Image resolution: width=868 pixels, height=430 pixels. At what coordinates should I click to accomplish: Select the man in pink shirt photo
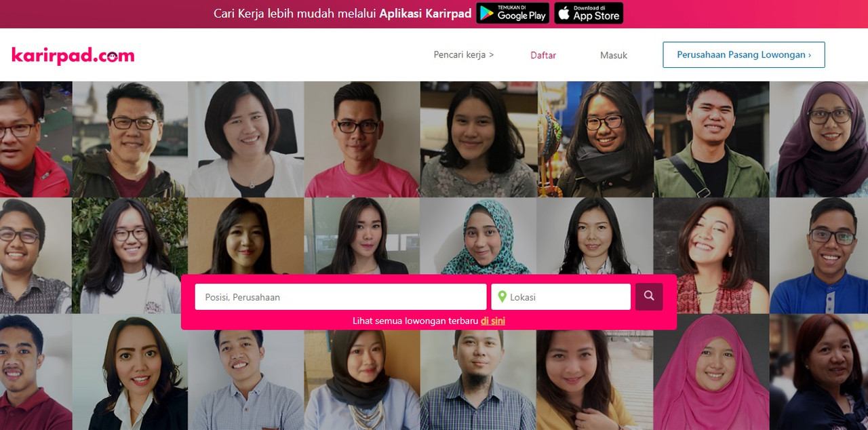tap(362, 140)
